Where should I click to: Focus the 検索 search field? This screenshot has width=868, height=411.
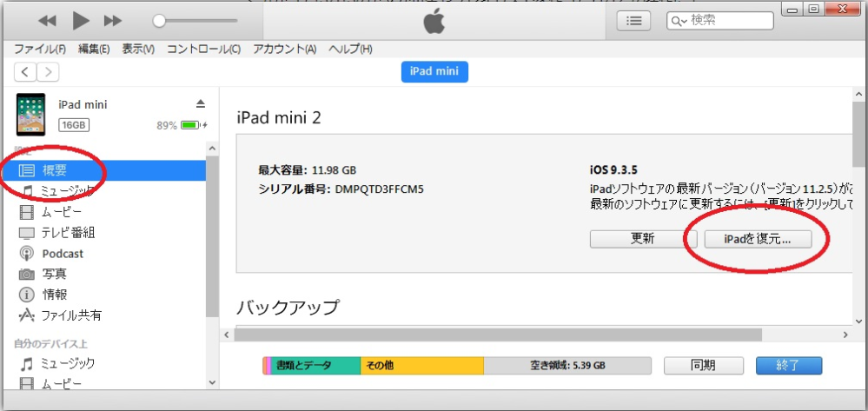(720, 21)
